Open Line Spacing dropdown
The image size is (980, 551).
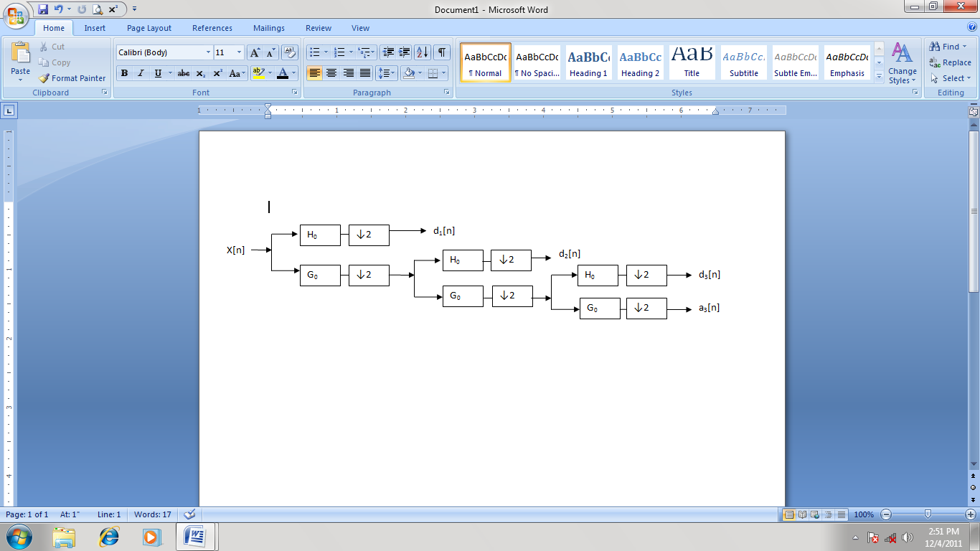[x=387, y=73]
